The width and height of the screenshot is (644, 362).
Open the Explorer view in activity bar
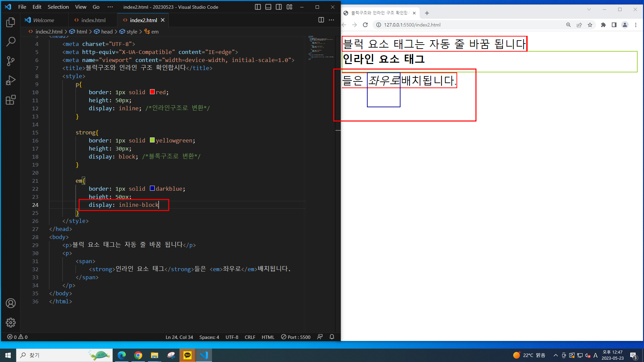point(11,22)
